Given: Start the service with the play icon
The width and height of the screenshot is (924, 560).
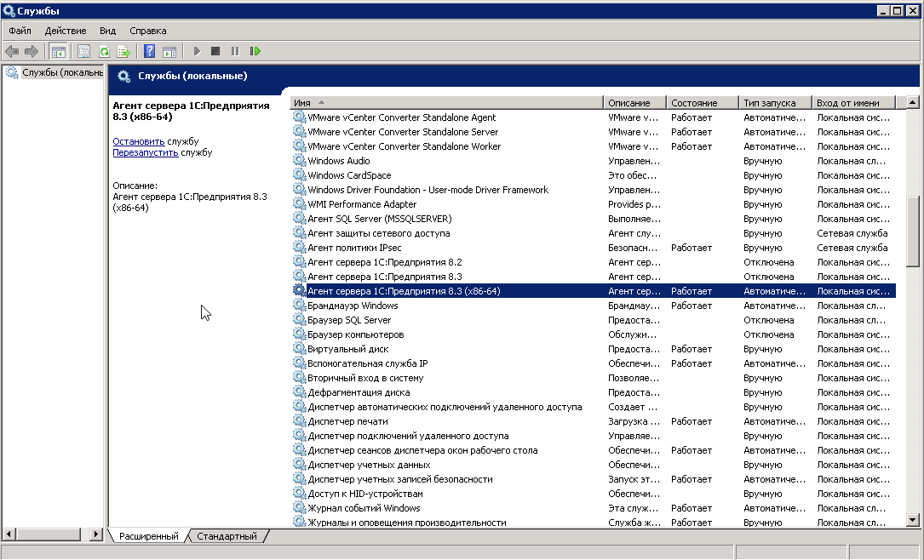Looking at the screenshot, I should point(197,52).
